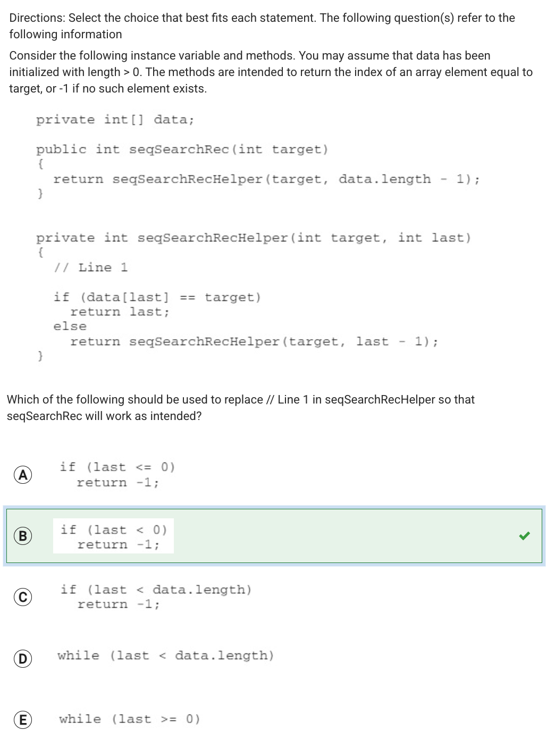Click the 'while (last >= 0)' answer text
The width and height of the screenshot is (555, 756).
click(130, 719)
